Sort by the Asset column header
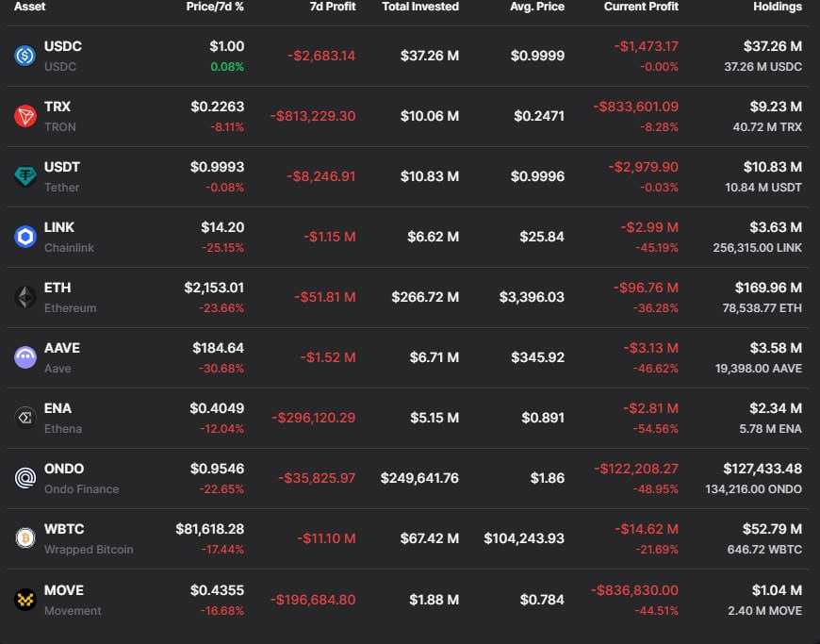Screen dimensions: 820x644 [29, 7]
